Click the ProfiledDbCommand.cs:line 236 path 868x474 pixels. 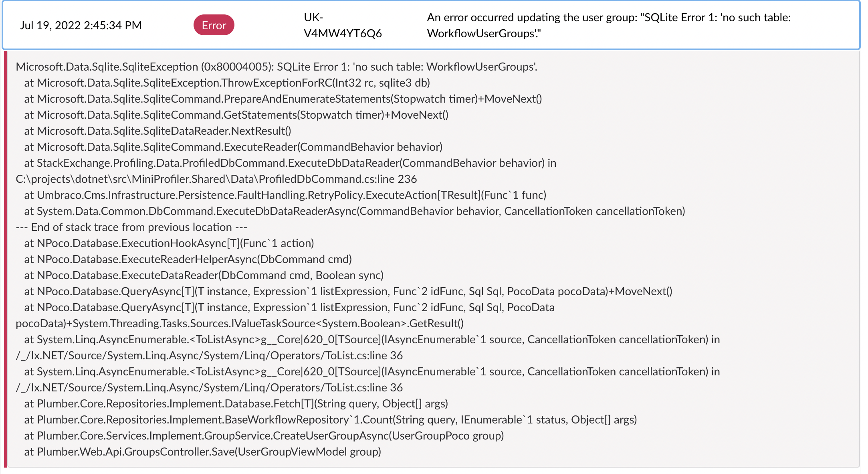click(x=216, y=179)
